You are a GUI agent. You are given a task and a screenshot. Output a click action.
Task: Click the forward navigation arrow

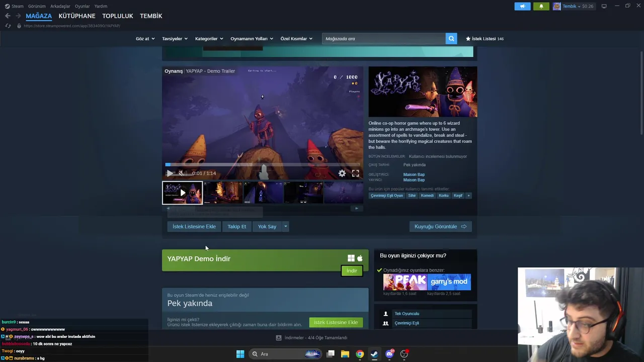pos(18,16)
